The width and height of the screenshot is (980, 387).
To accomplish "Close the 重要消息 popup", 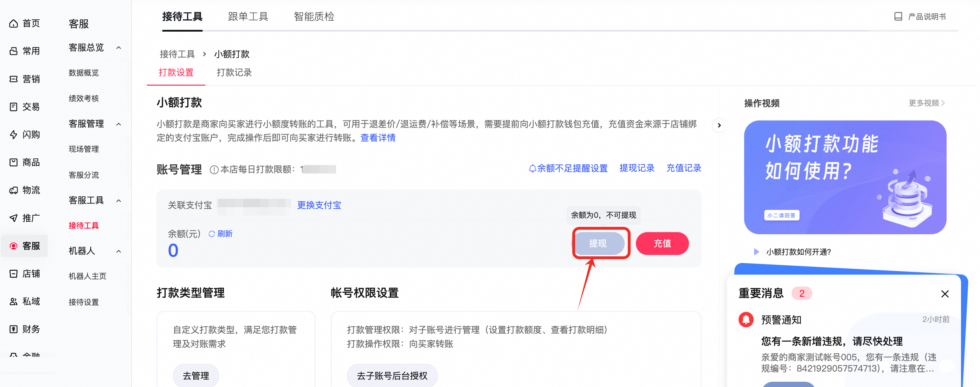I will click(944, 294).
